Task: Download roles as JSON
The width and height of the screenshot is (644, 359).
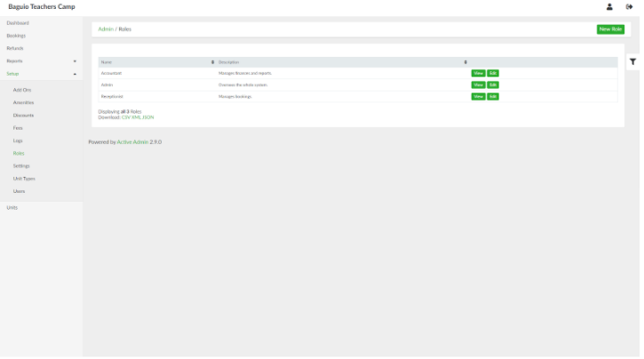Action: 147,117
